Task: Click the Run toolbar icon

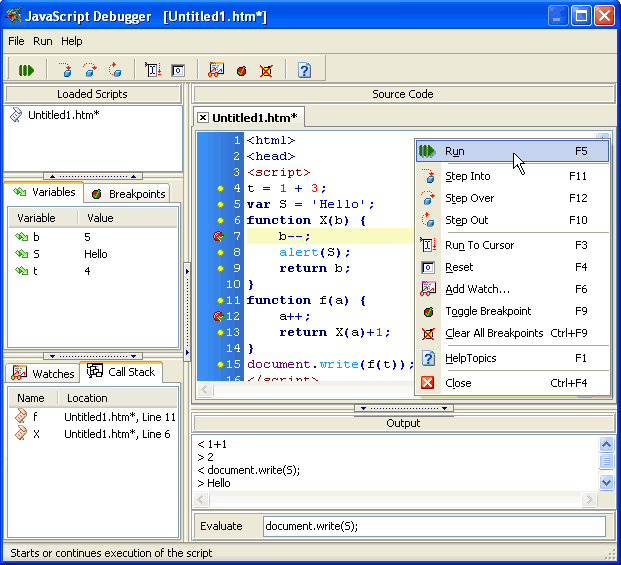Action: click(26, 70)
